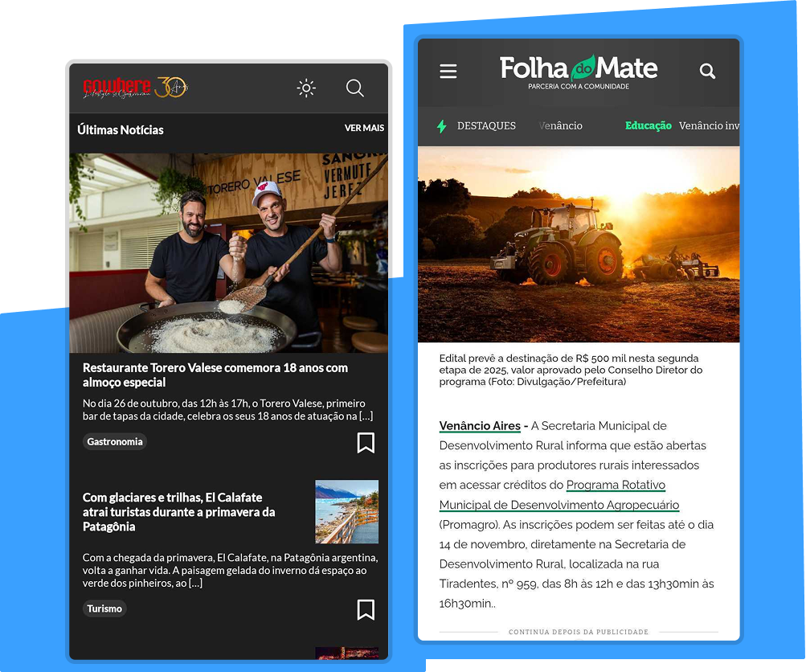Bookmark the Torero Valese restaurant article
Image resolution: width=806 pixels, height=672 pixels.
tap(366, 443)
